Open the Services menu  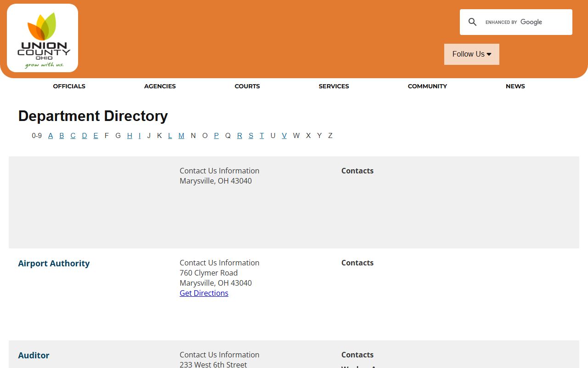coord(334,86)
